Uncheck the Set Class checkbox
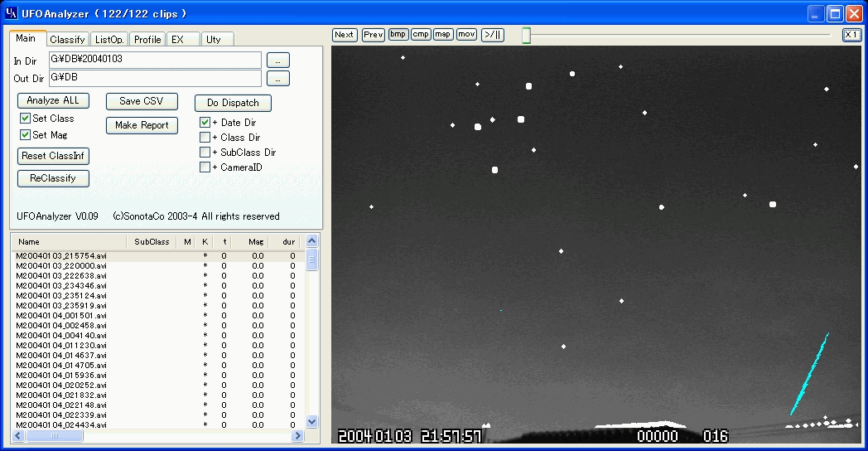 pyautogui.click(x=26, y=119)
